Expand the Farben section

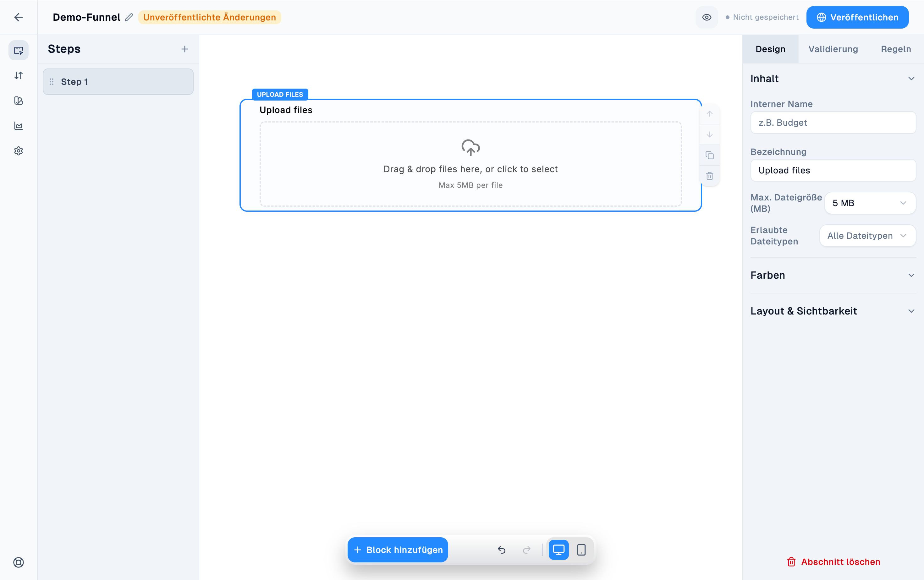(833, 276)
